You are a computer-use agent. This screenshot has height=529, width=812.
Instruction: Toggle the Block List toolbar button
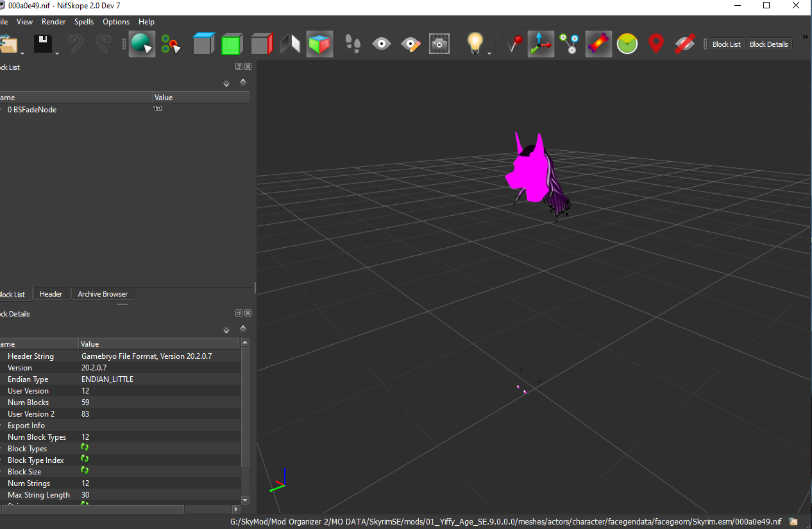[726, 44]
